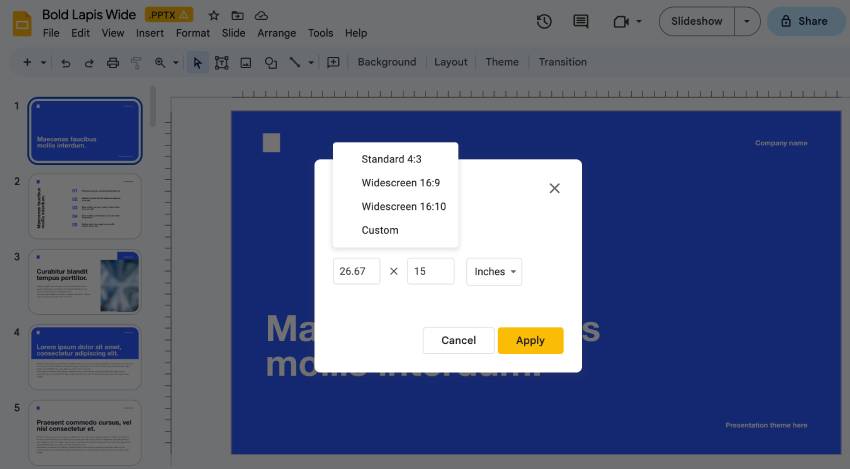Check the cloud document status icon
850x469 pixels.
pos(261,15)
